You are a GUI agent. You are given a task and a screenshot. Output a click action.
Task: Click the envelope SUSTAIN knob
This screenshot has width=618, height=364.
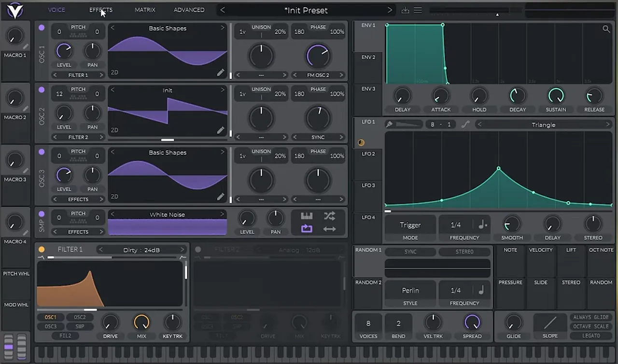pyautogui.click(x=556, y=96)
